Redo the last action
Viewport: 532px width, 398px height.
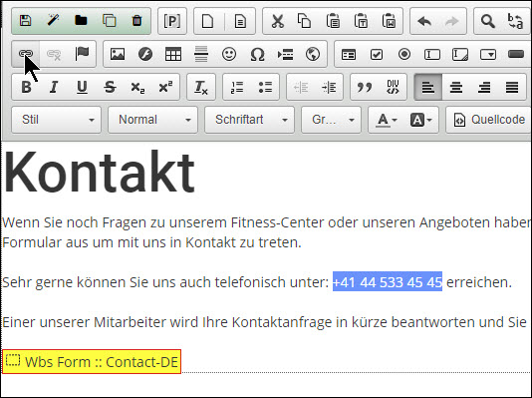coord(452,21)
